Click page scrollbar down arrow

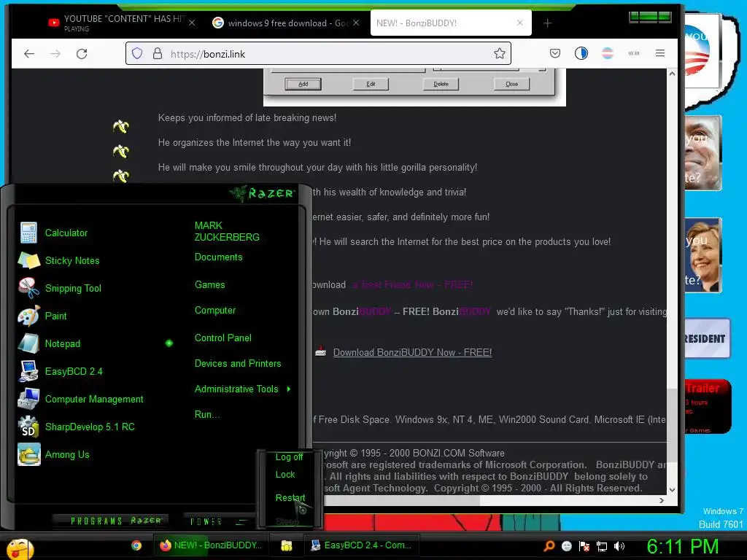tap(672, 489)
